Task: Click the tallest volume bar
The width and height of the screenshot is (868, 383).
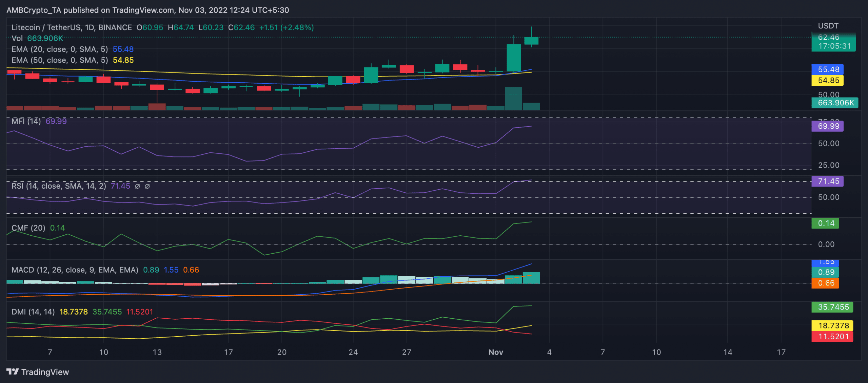Action: (x=514, y=99)
